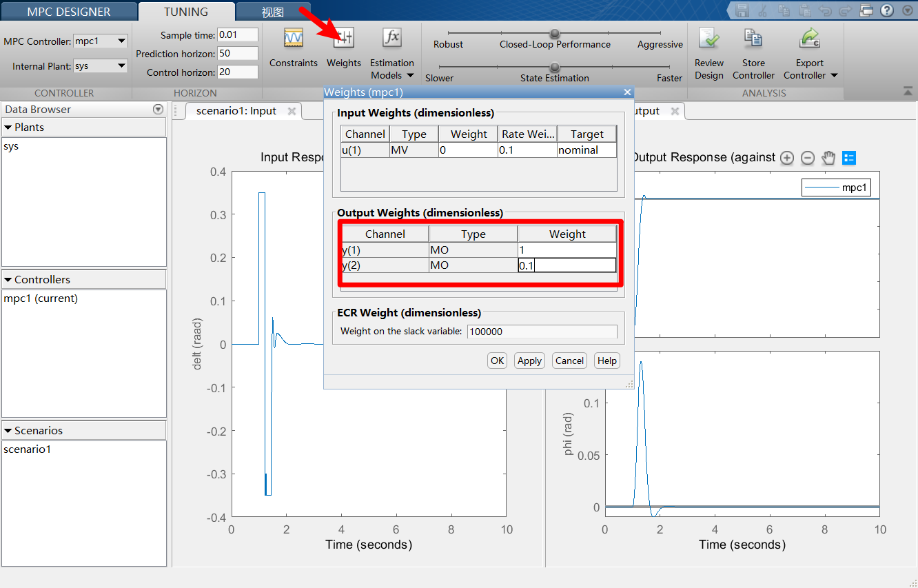
Task: Click the slack variable weight field
Action: (x=542, y=332)
